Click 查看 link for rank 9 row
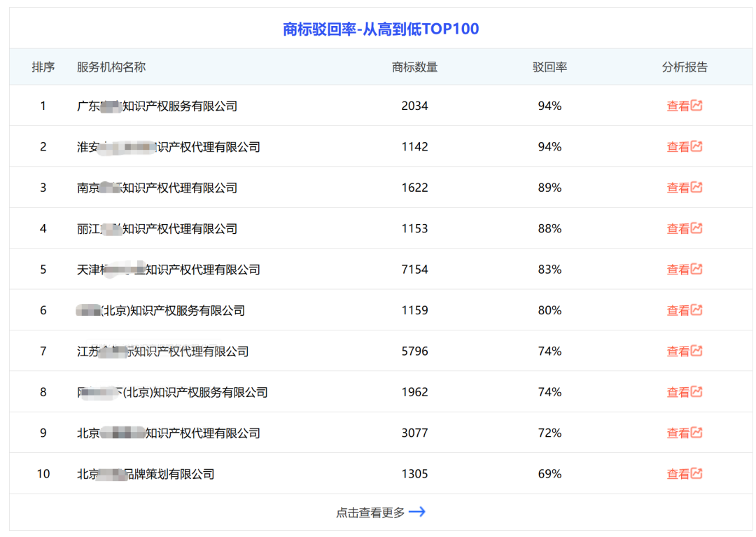 click(x=678, y=433)
